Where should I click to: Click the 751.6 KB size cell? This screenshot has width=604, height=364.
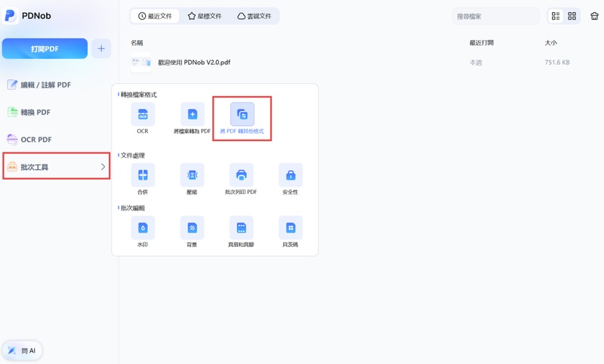pyautogui.click(x=557, y=63)
